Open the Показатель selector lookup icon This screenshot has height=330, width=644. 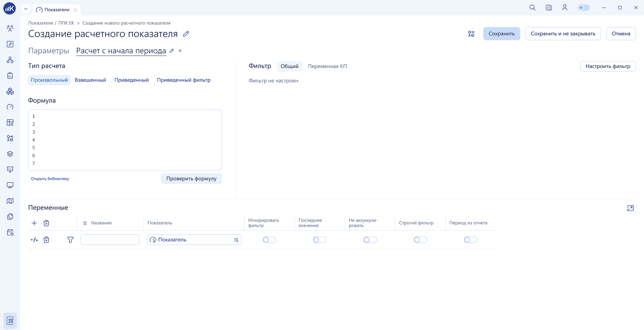click(x=236, y=240)
